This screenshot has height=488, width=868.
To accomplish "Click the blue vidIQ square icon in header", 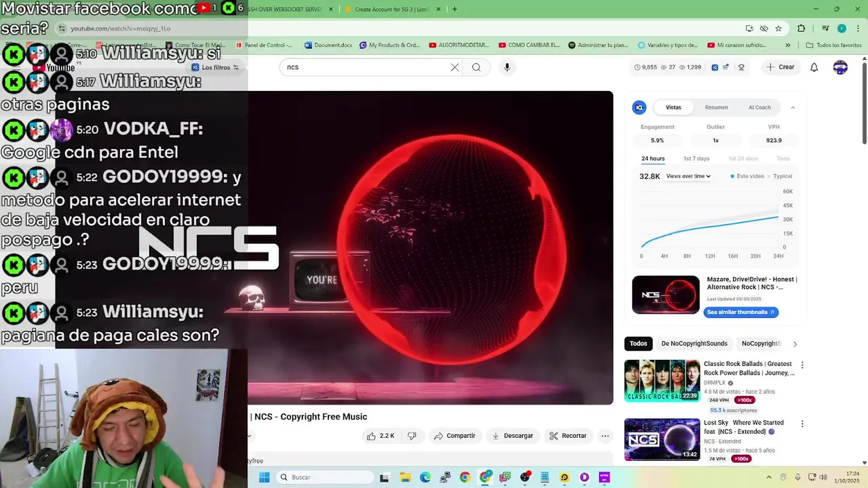I will pos(715,67).
